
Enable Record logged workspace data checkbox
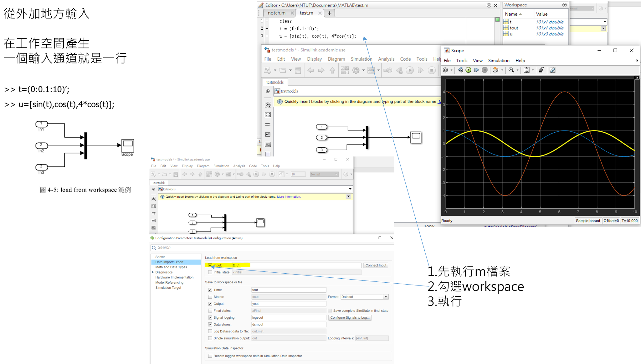[x=210, y=356]
